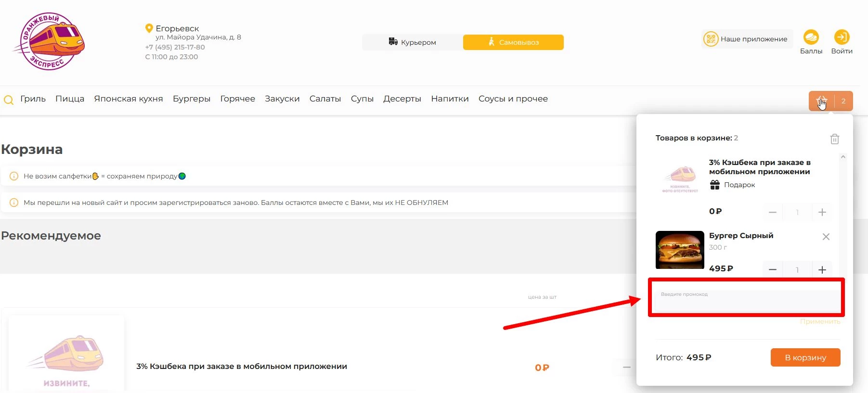
Task: Click Применить to apply promo code
Action: (x=820, y=321)
